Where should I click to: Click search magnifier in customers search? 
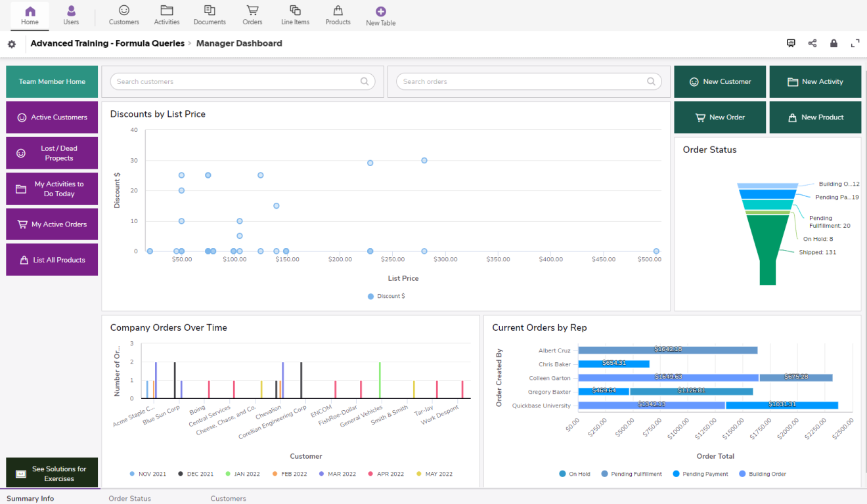[x=365, y=81]
